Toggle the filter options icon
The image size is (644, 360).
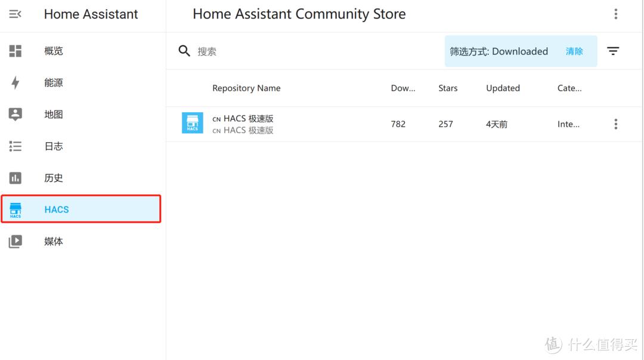coord(613,51)
